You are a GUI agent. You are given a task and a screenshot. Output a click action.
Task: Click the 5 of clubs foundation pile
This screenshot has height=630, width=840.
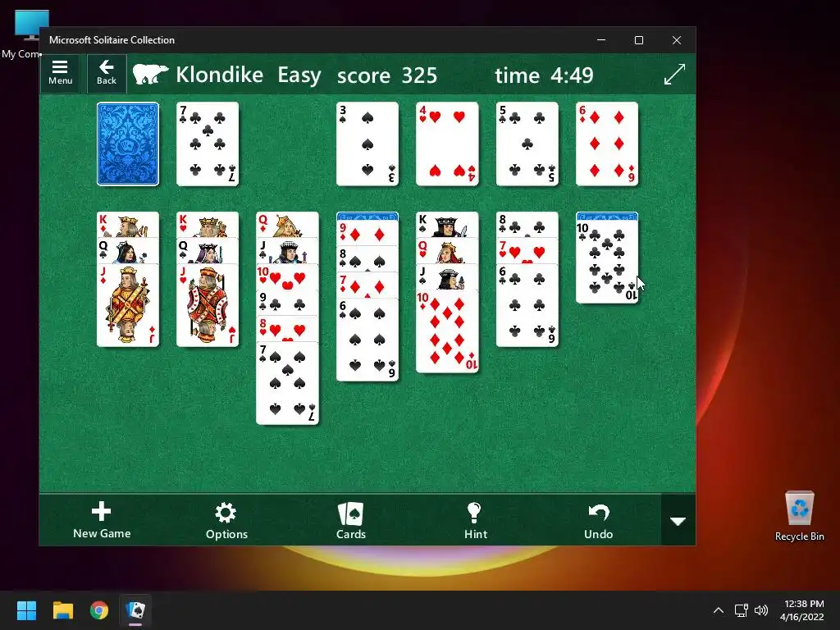pyautogui.click(x=527, y=144)
